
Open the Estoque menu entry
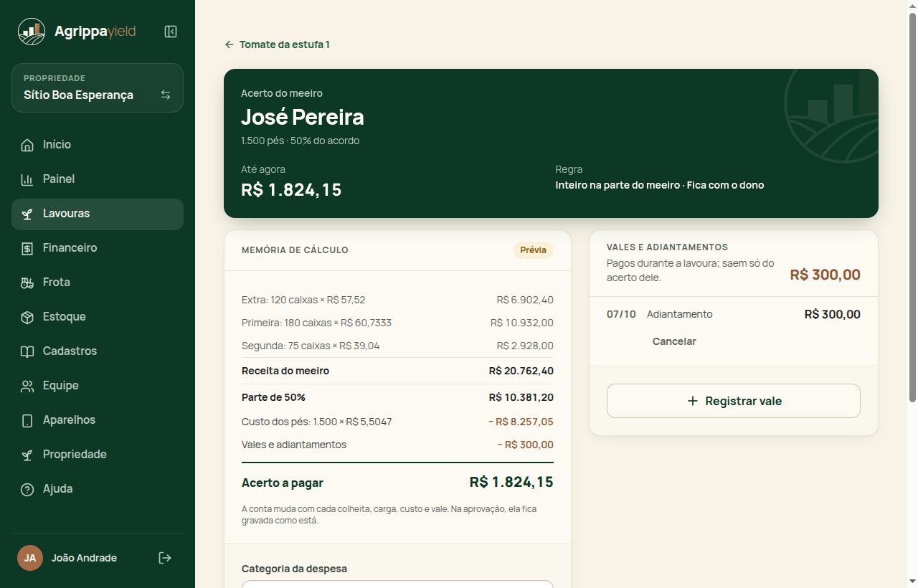click(x=98, y=317)
